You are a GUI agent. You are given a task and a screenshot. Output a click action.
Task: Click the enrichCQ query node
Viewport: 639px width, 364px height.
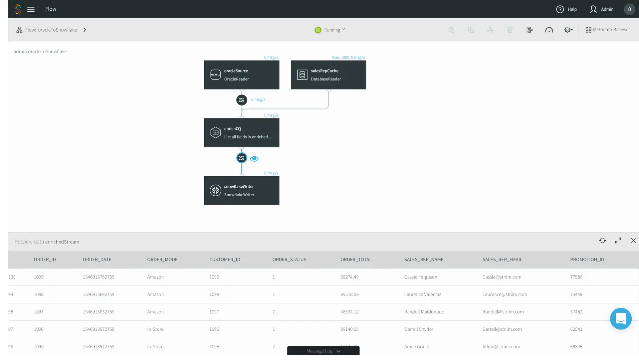pos(242,133)
